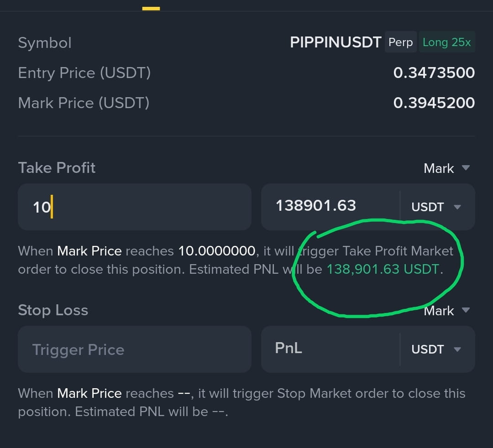Click the Entry Price value 0.3473500

point(434,73)
